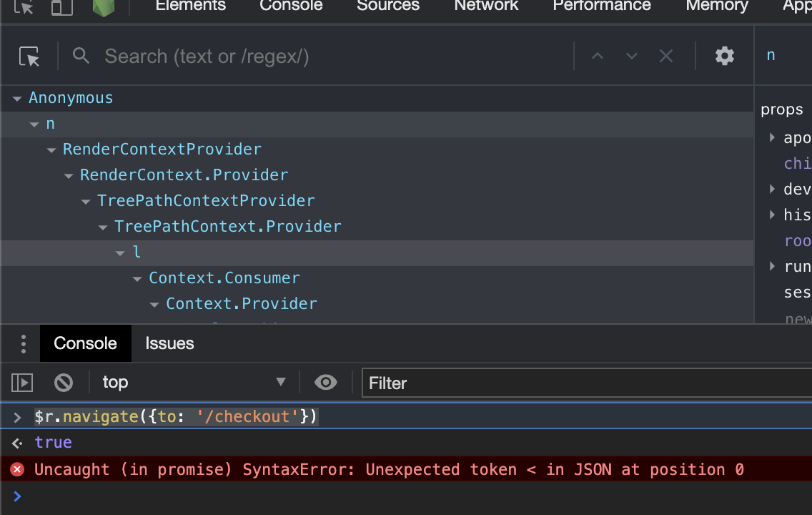Collapse TreePathContextProvider arrow
The image size is (812, 515).
(86, 202)
